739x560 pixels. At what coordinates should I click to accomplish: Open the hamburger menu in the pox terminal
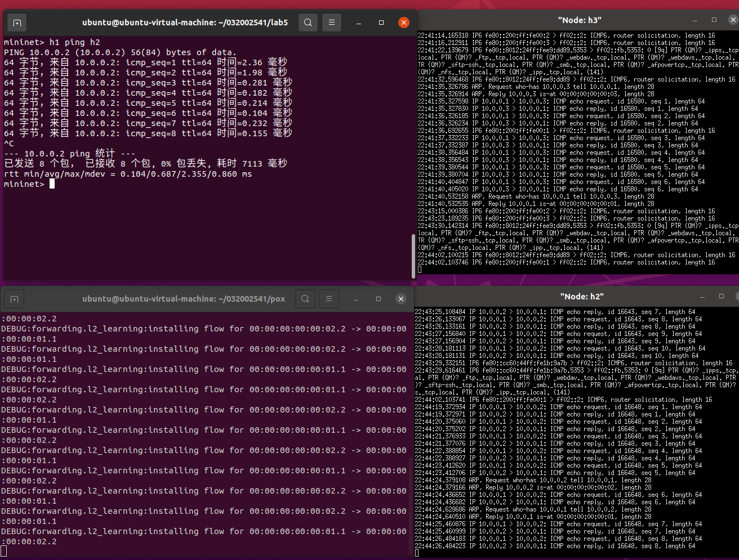pyautogui.click(x=329, y=299)
